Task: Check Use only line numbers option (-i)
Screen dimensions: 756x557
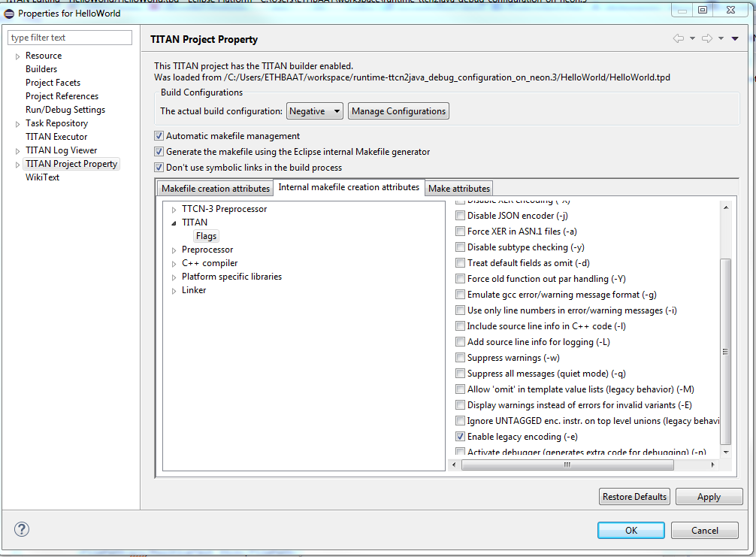Action: tap(461, 310)
